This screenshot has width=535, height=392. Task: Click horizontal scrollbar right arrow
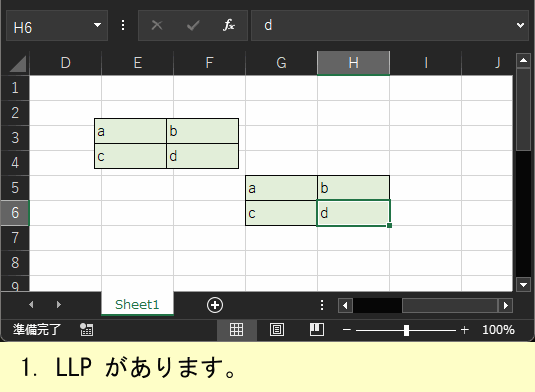[506, 305]
